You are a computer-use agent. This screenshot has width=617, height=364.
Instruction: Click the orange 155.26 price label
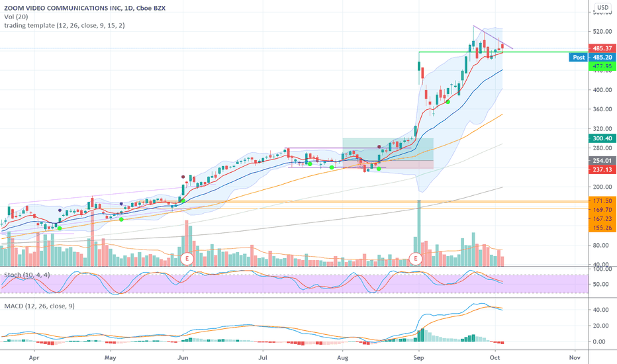pos(602,228)
